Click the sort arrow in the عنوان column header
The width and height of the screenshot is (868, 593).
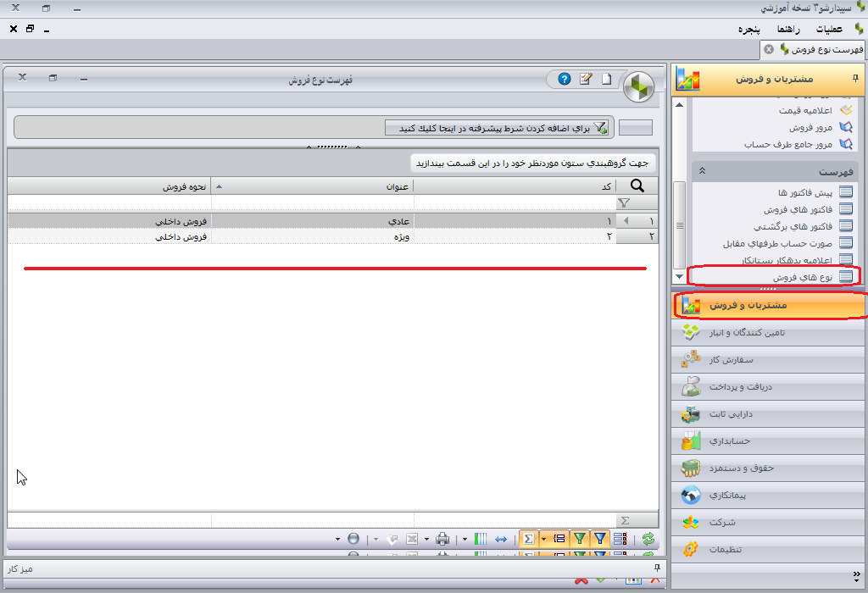click(220, 186)
